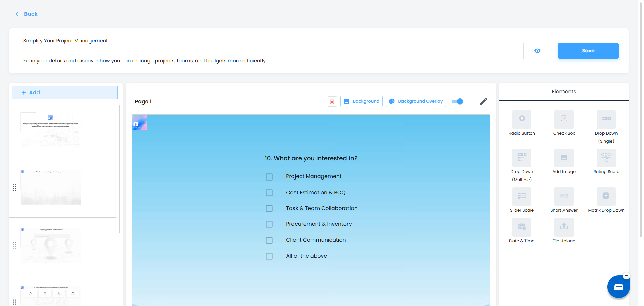Toggle the background overlay switch
644x306 pixels.
pos(458,101)
